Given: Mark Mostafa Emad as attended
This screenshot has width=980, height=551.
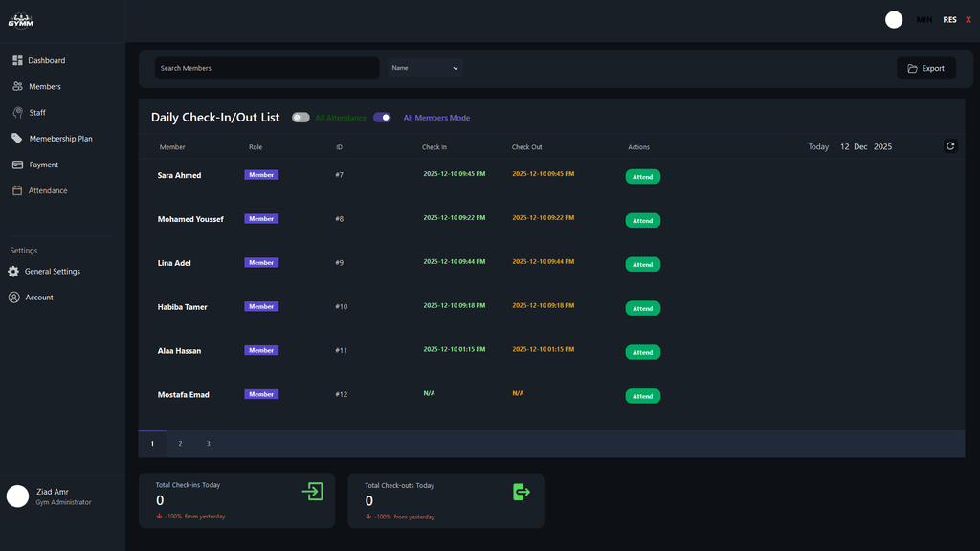Looking at the screenshot, I should [x=642, y=396].
